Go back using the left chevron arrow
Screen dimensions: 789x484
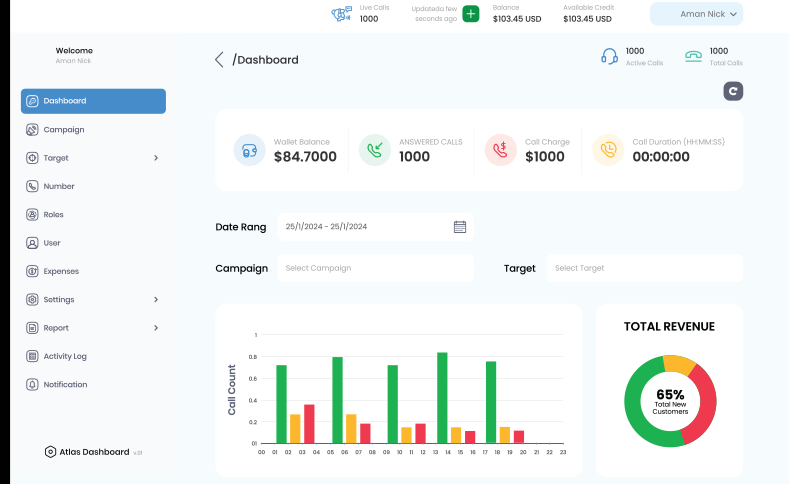[219, 59]
